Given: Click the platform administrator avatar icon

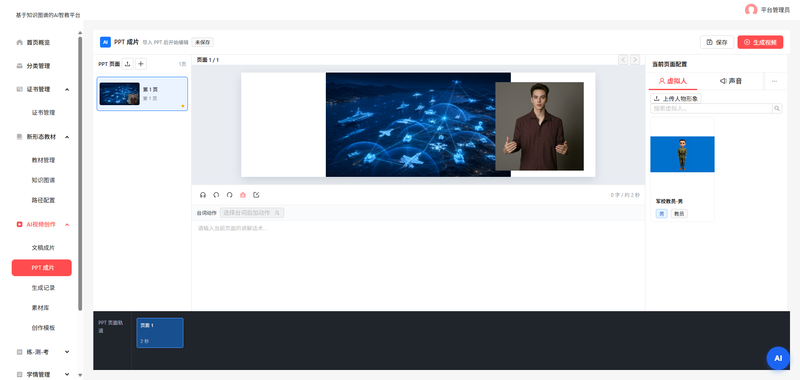Looking at the screenshot, I should click(751, 10).
